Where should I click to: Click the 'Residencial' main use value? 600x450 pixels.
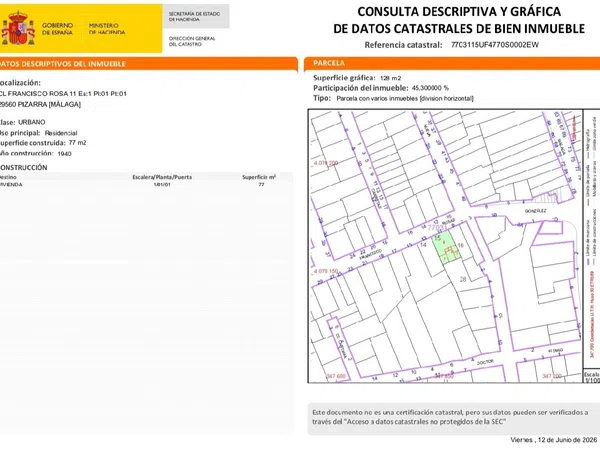(x=61, y=133)
